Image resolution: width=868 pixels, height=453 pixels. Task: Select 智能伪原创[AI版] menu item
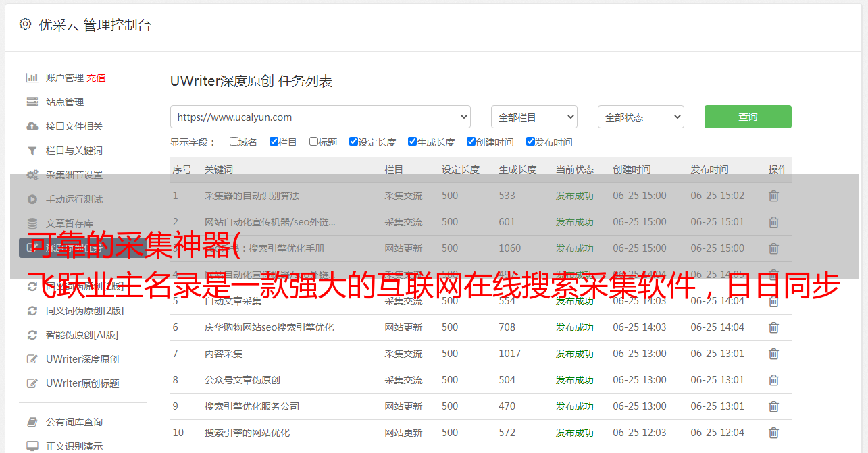point(82,335)
